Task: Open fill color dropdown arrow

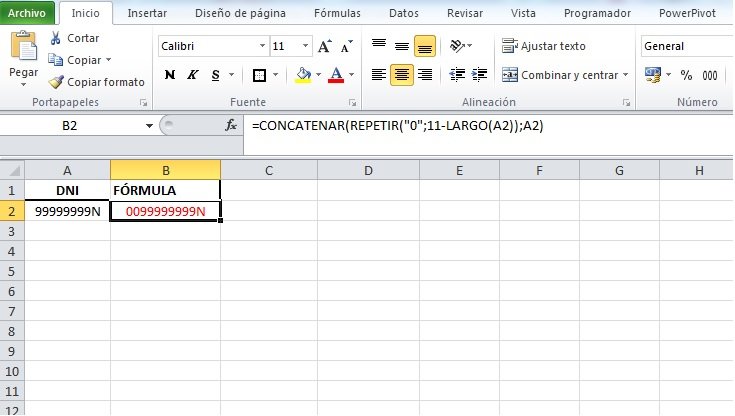Action: (319, 75)
